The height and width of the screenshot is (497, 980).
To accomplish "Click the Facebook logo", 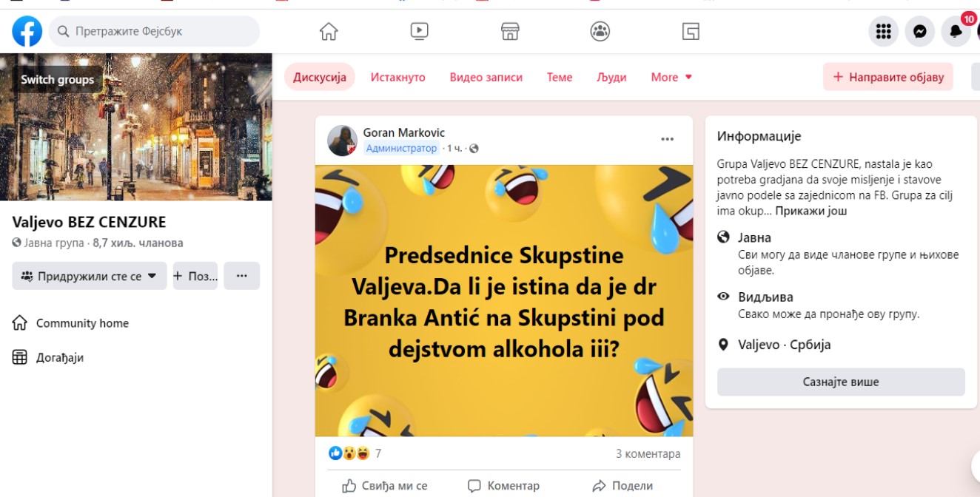I will point(27,31).
